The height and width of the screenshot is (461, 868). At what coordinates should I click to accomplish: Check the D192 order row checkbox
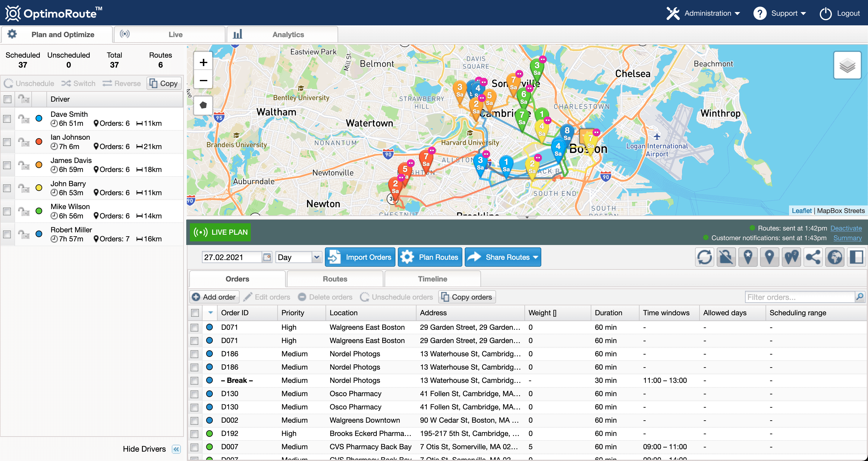194,434
